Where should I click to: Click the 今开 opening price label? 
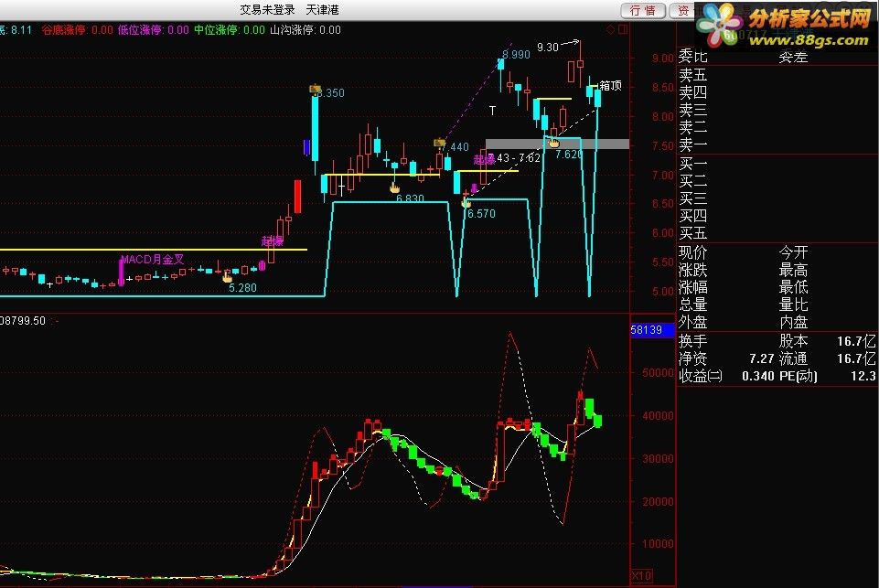tap(793, 252)
